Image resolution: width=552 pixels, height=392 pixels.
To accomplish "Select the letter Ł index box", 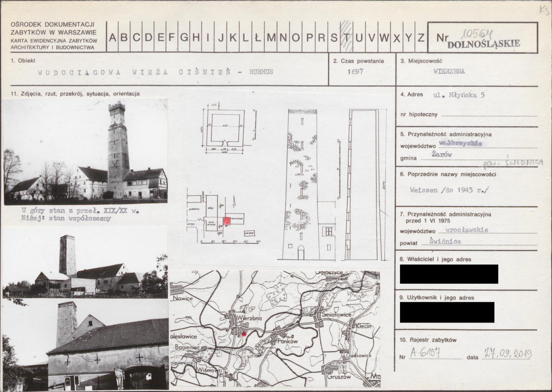I will point(258,37).
